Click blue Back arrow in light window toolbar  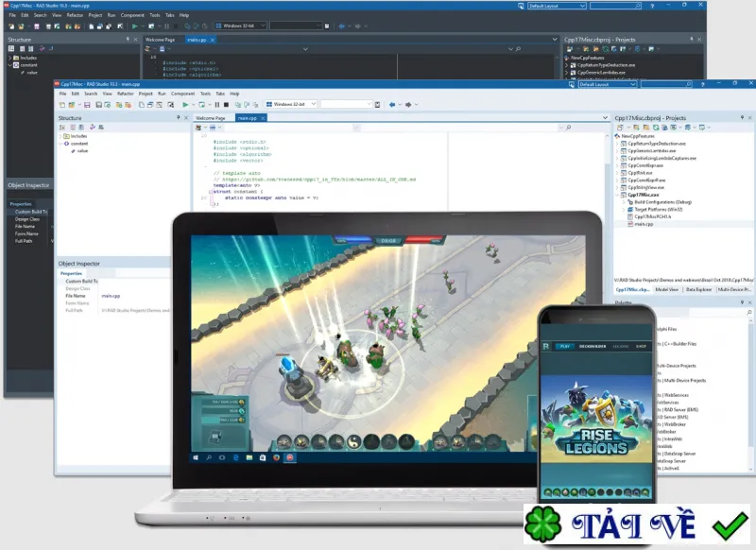tap(392, 105)
